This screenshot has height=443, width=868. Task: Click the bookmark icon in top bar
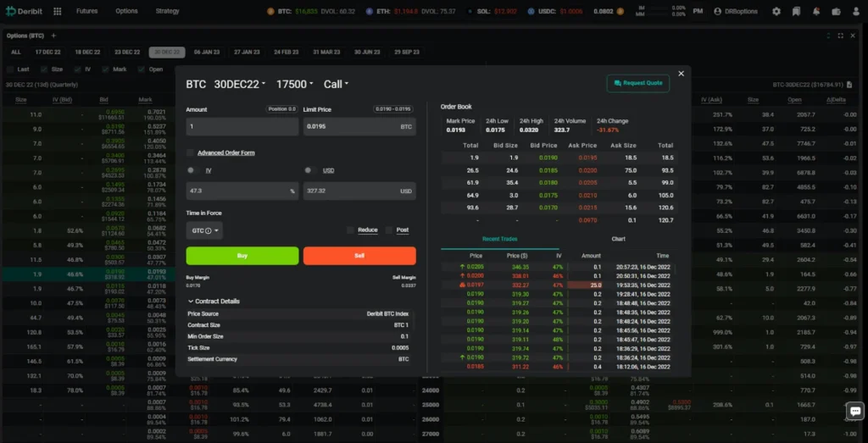point(796,12)
